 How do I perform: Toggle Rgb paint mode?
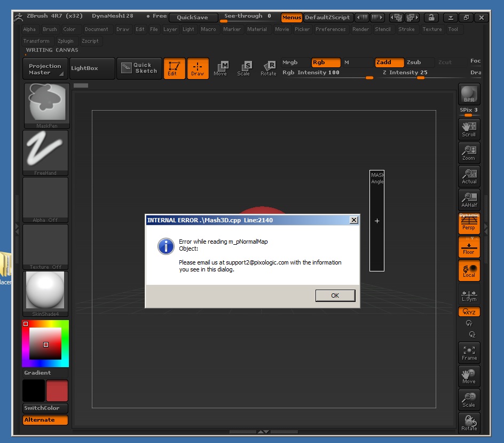326,63
